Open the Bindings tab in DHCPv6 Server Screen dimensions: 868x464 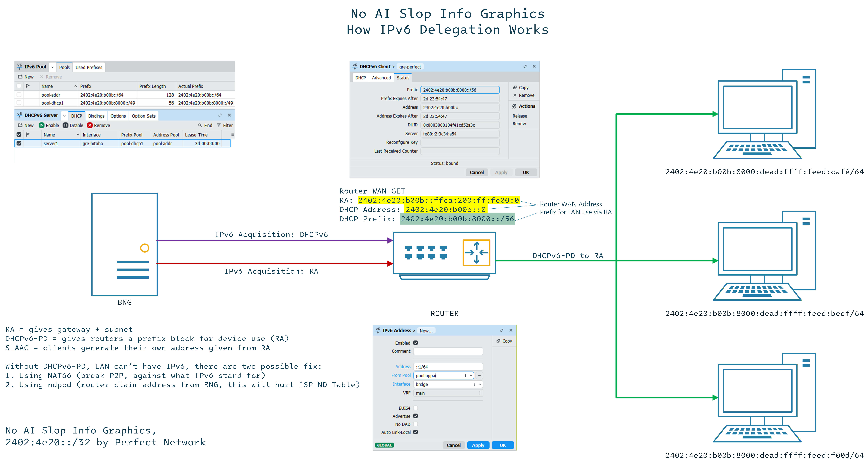click(x=96, y=116)
